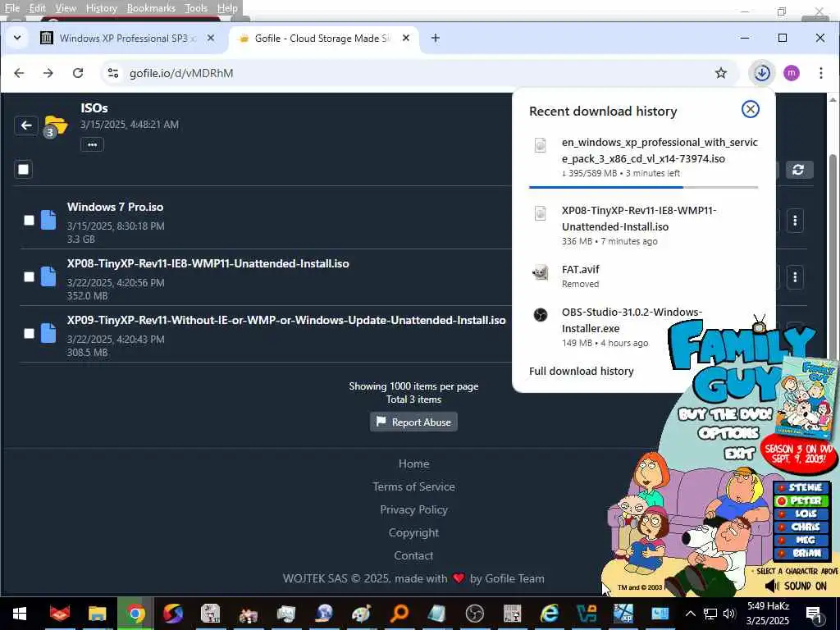Follow the Privacy Policy footer link
This screenshot has height=630, width=840.
pyautogui.click(x=413, y=509)
